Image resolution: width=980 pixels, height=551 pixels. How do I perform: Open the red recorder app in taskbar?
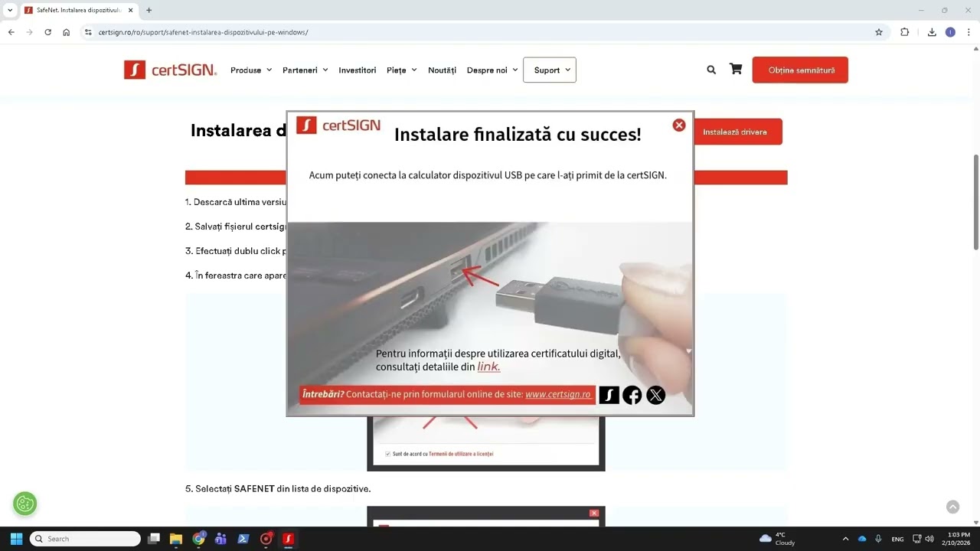[266, 539]
